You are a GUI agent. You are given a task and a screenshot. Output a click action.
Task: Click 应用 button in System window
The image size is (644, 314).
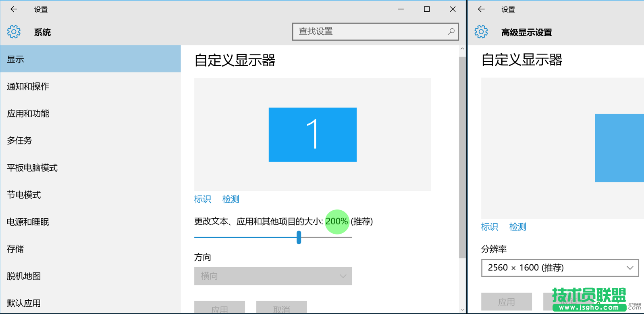pyautogui.click(x=220, y=308)
